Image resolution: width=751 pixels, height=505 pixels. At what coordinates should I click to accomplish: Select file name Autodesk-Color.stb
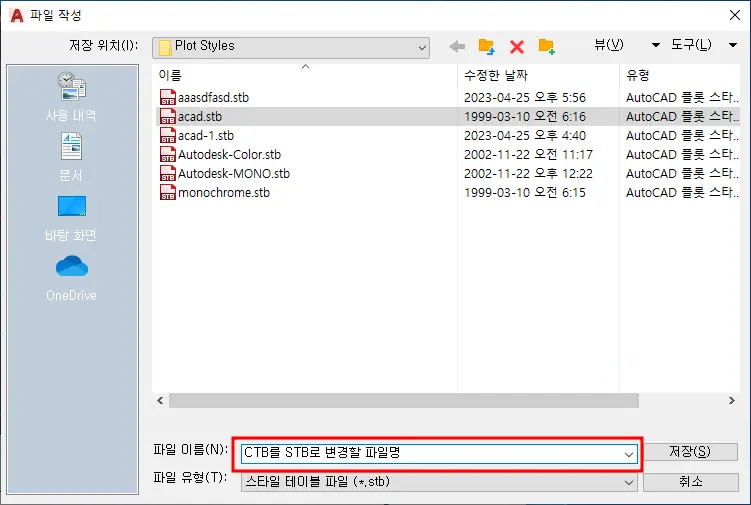[229, 155]
